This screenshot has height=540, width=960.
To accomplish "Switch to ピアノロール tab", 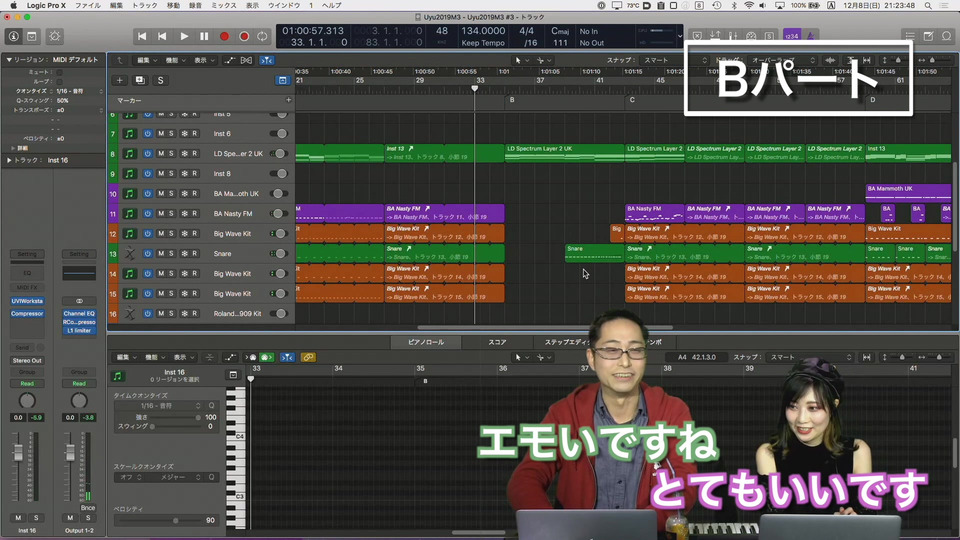I will point(426,342).
